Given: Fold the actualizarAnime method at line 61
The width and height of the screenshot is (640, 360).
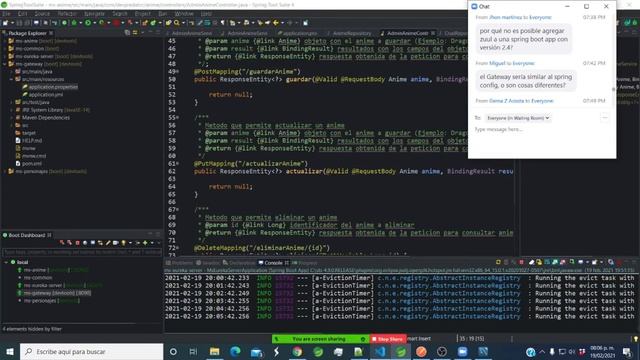Looking at the screenshot, I should pyautogui.click(x=178, y=164).
